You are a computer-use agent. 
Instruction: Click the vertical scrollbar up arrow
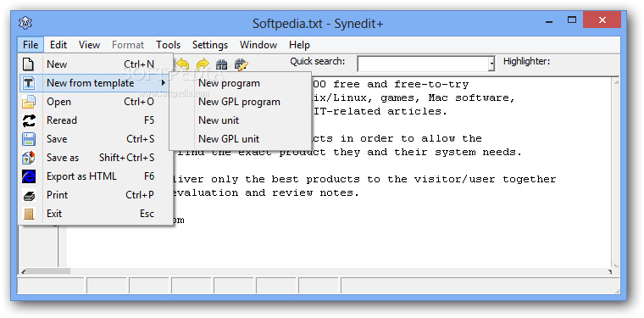pyautogui.click(x=616, y=82)
